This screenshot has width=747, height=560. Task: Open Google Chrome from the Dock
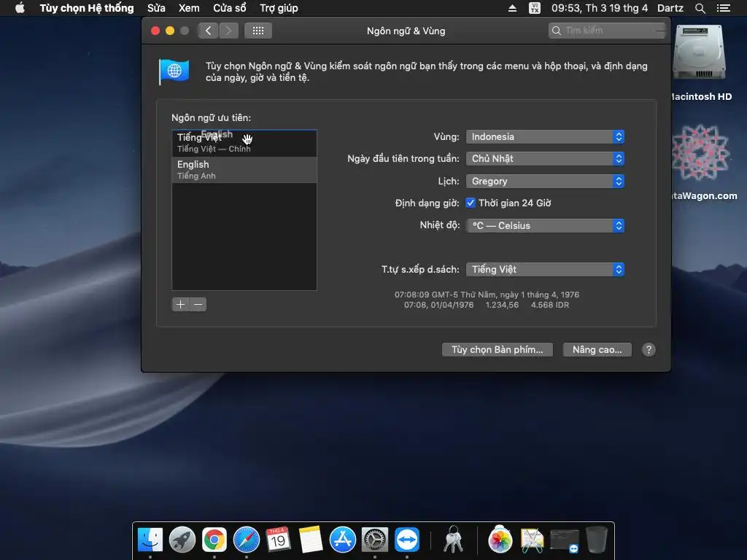pyautogui.click(x=214, y=540)
